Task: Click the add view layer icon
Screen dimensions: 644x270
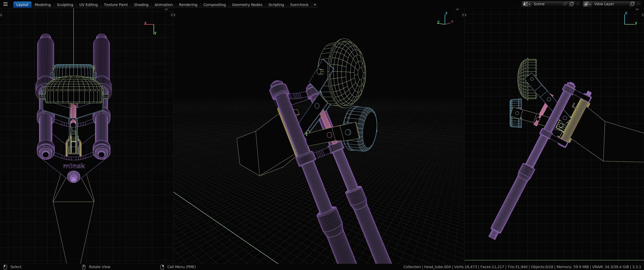Action: pyautogui.click(x=632, y=4)
